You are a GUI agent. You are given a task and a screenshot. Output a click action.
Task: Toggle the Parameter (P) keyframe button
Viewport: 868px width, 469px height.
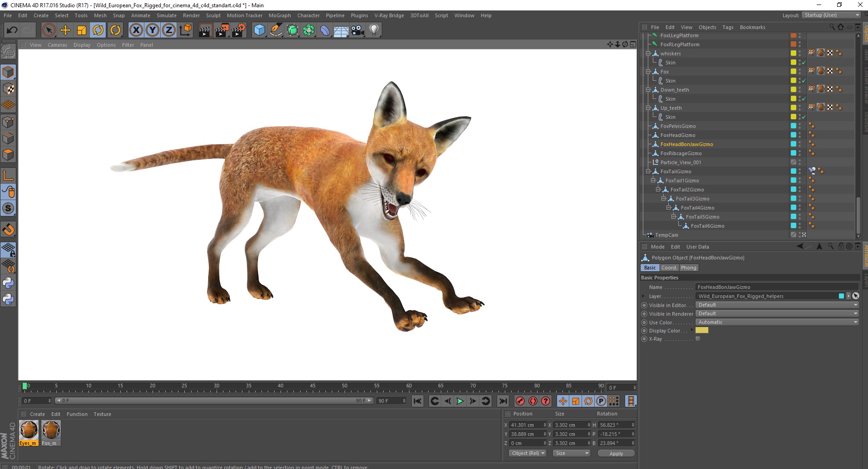[601, 401]
